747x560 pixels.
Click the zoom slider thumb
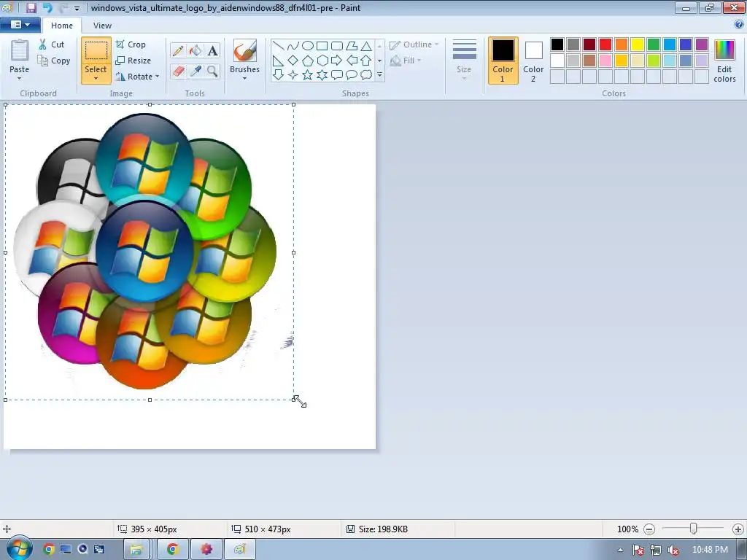693,529
